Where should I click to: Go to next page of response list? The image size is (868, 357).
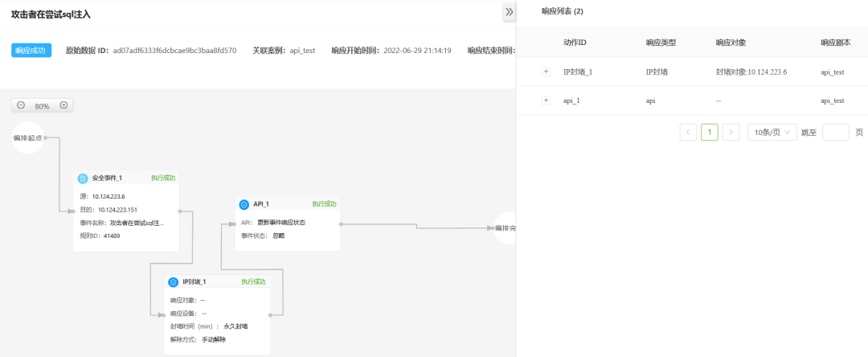pyautogui.click(x=731, y=132)
